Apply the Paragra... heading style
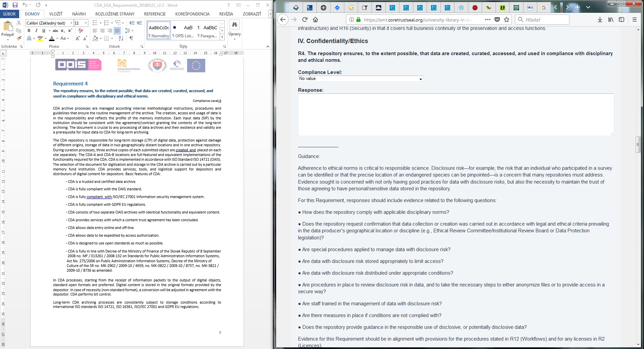Image resolution: width=644 pixels, height=349 pixels. click(207, 31)
